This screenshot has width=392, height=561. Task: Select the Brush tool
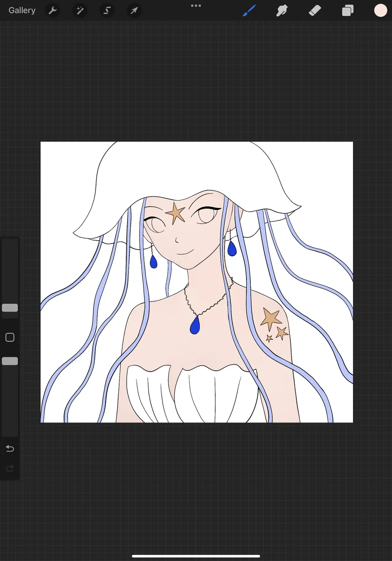tap(249, 10)
